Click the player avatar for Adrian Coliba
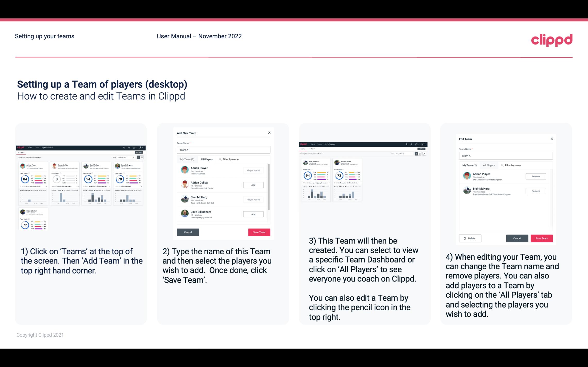 tap(184, 185)
